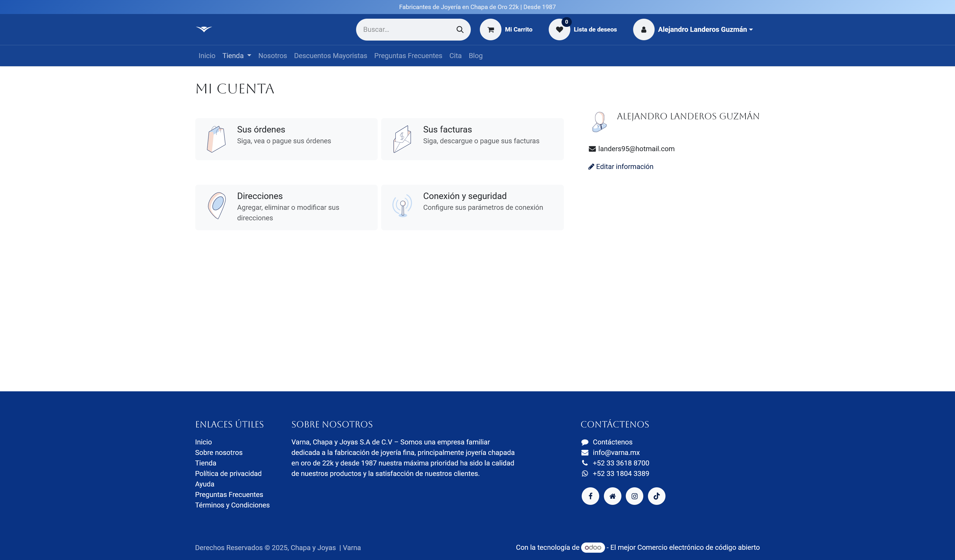Click the profile avatar picture
955x560 pixels.
pos(599,122)
